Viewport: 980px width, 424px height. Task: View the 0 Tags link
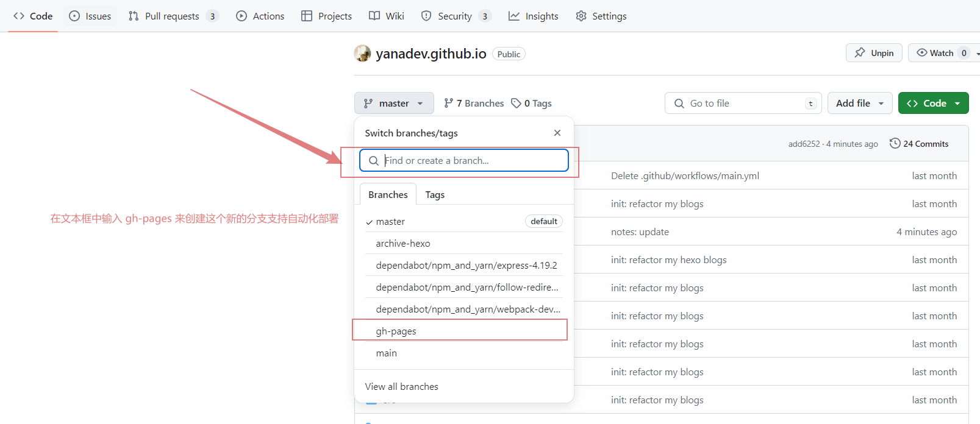coord(531,103)
